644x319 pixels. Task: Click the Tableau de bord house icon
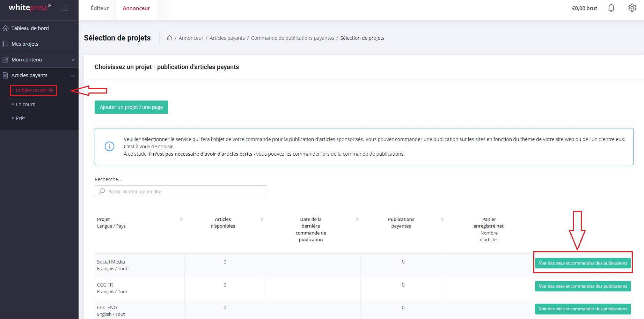pyautogui.click(x=6, y=28)
